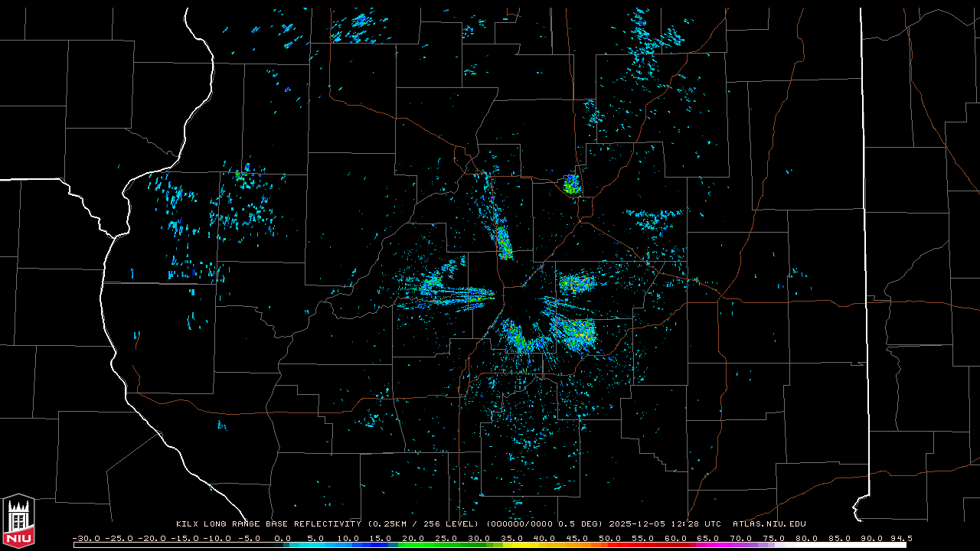Select the date "2025-12-05" in the caption
This screenshot has height=551, width=980.
coord(638,524)
